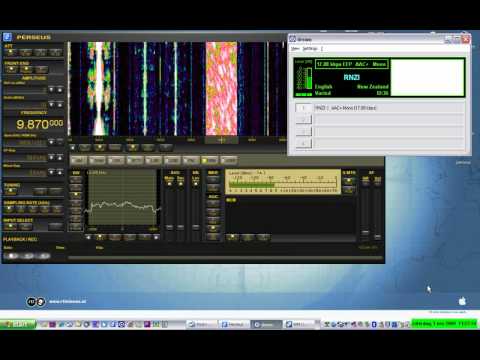This screenshot has height=360, width=480.
Task: Open the Settings menu in the Dream window
Action: [x=310, y=49]
